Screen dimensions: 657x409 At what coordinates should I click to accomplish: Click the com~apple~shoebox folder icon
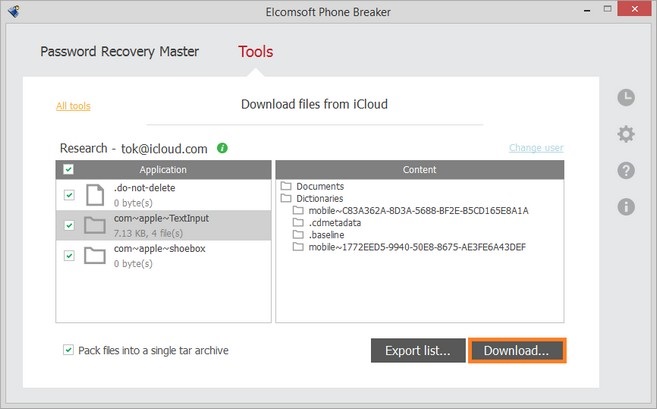95,256
